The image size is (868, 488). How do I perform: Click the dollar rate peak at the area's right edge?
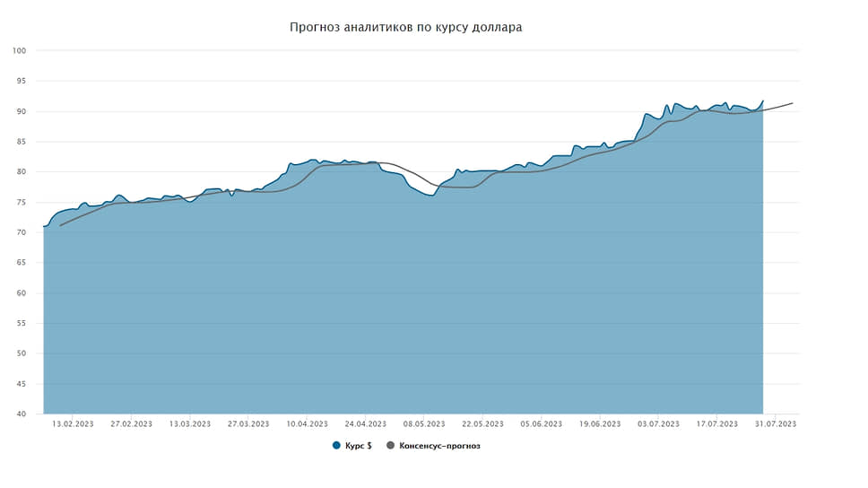pos(763,101)
